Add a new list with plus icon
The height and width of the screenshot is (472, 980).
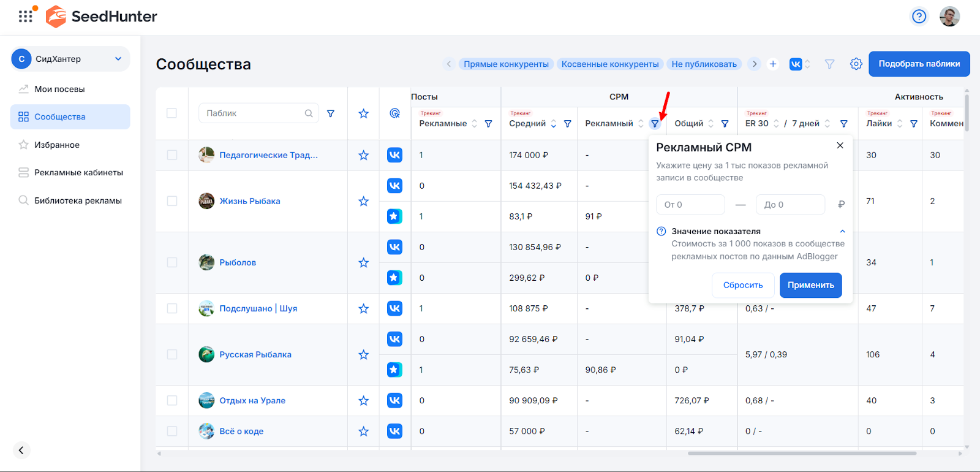[773, 64]
